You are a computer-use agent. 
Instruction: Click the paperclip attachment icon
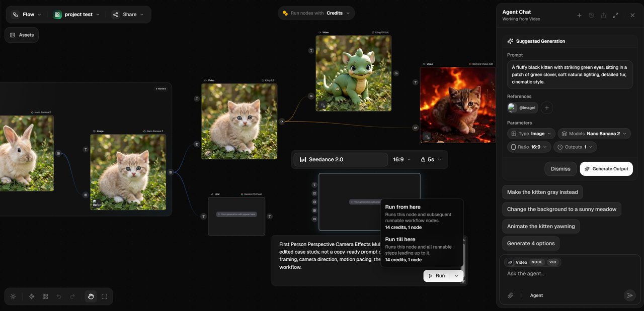[x=510, y=295]
